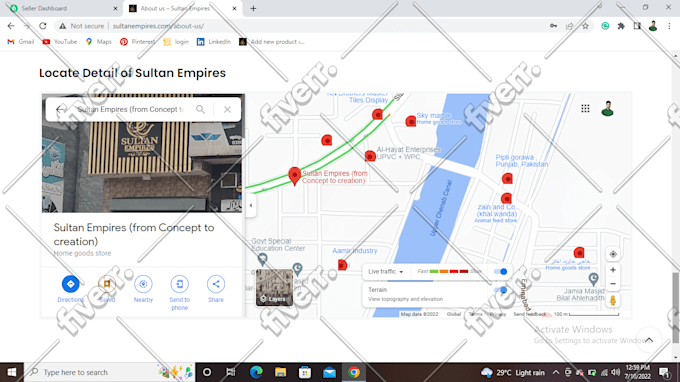Open the LinkedIn bookmark
The width and height of the screenshot is (680, 382).
(213, 42)
